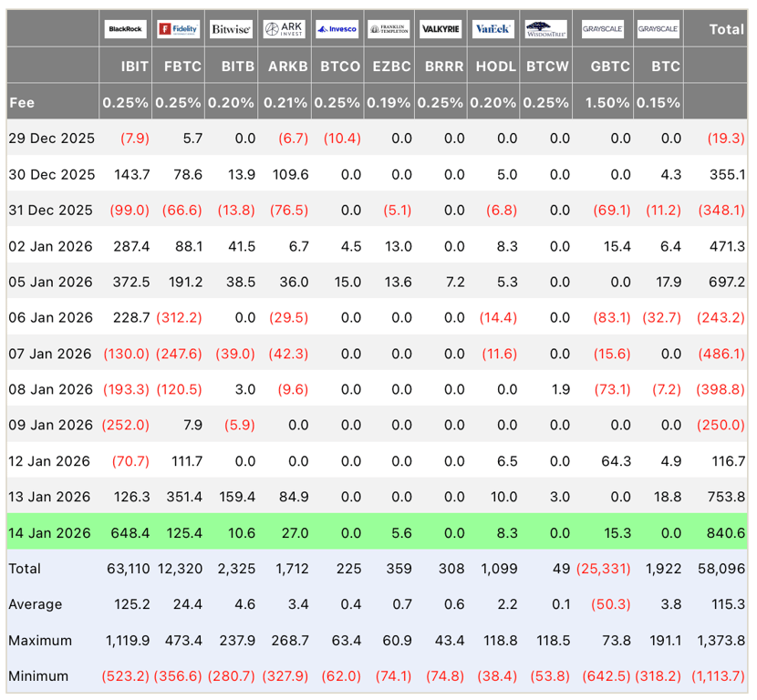Select the WisdomTree logo
757x700 pixels.
[x=546, y=29]
